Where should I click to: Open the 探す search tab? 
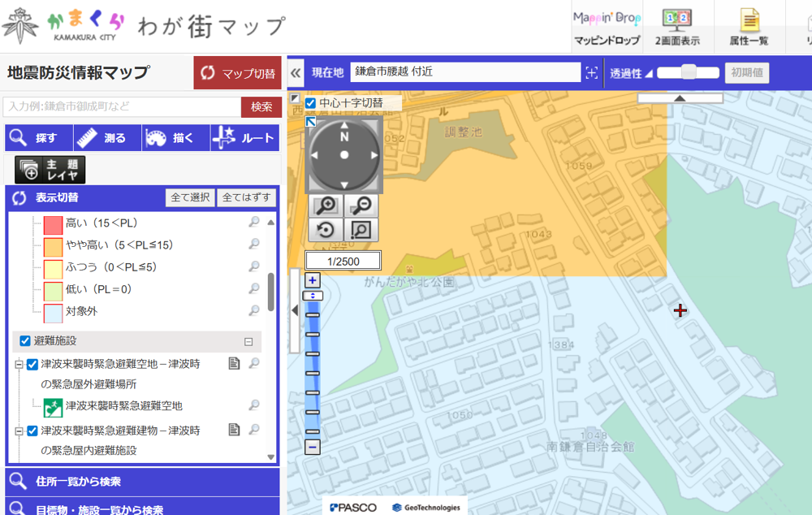click(38, 138)
